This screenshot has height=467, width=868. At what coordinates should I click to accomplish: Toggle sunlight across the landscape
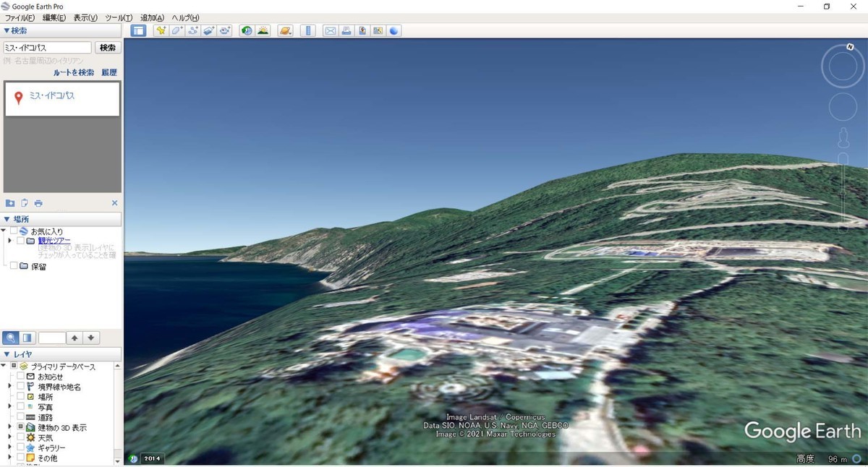tap(263, 30)
